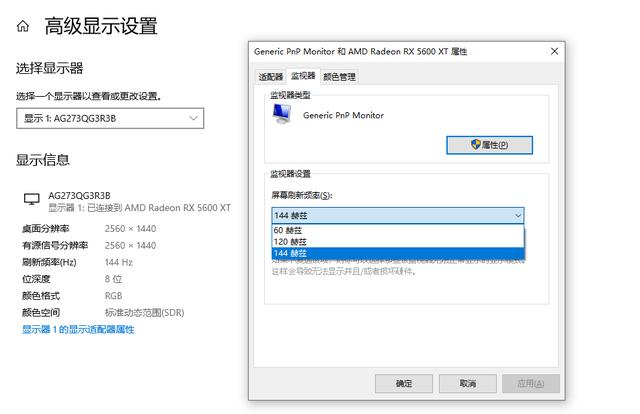Image resolution: width=640 pixels, height=414 pixels.
Task: Click the 颜色空间 label
Action: 41,313
